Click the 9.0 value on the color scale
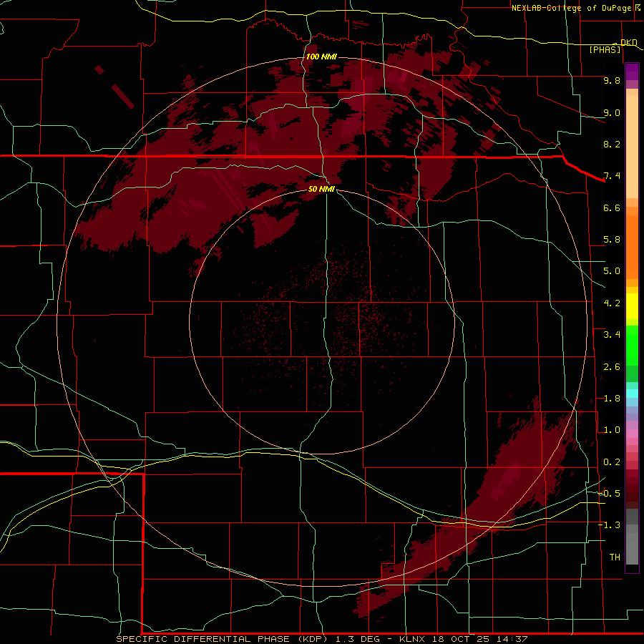644x644 pixels. (x=612, y=112)
